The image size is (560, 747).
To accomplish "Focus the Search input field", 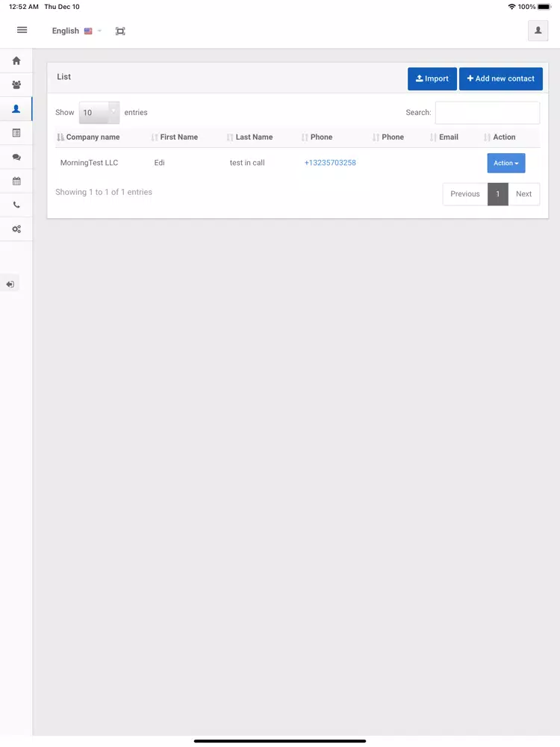I will point(487,113).
